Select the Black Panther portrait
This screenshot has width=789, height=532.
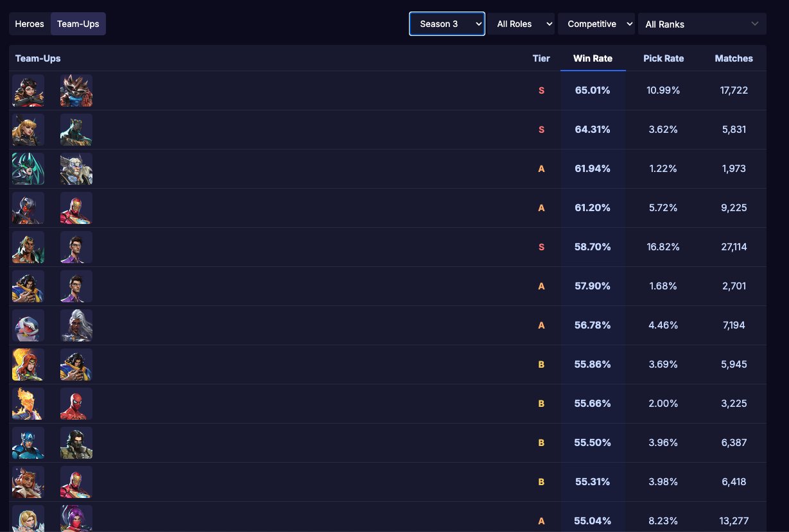pos(76,130)
